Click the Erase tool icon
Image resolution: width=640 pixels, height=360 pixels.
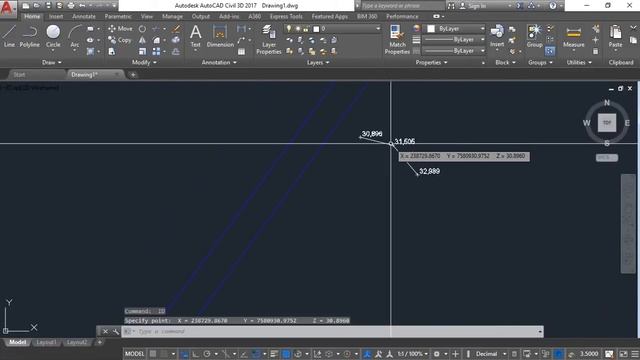176,29
